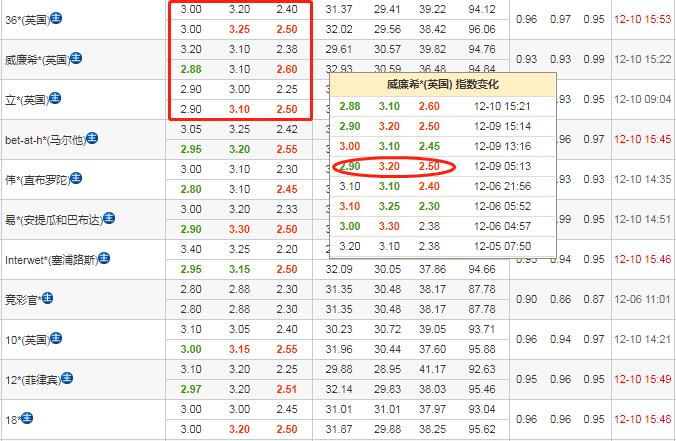Image resolution: width=676 pixels, height=441 pixels.
Task: Click update time 12-06 11:01
Action: click(642, 299)
